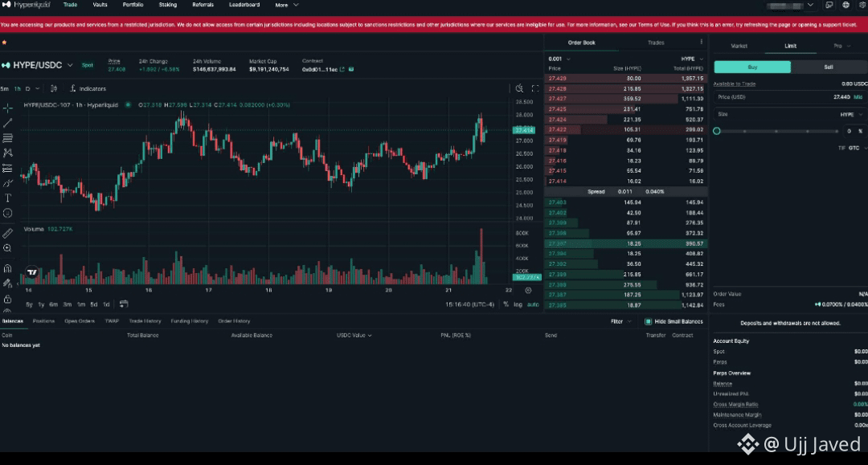Open the candlestick chart type selector

tap(54, 88)
